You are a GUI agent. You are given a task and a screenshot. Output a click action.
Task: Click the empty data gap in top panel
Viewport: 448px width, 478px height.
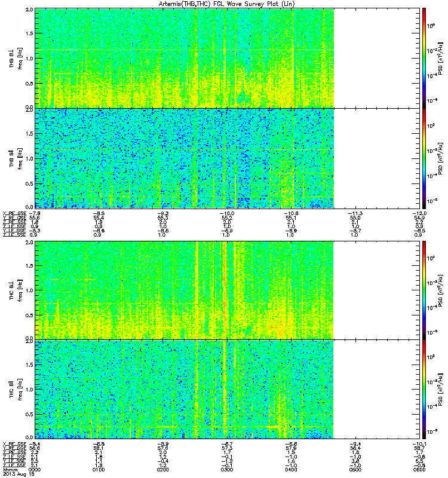pos(377,58)
